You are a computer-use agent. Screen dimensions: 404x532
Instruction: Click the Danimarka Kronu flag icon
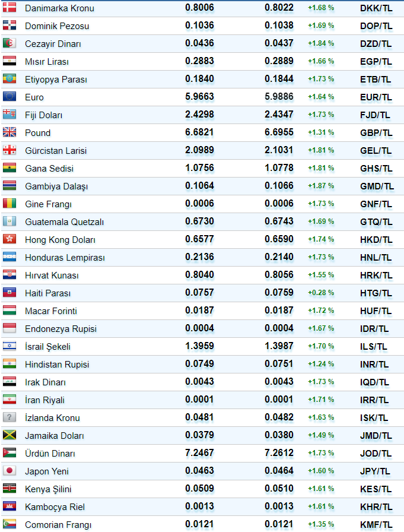tap(9, 8)
